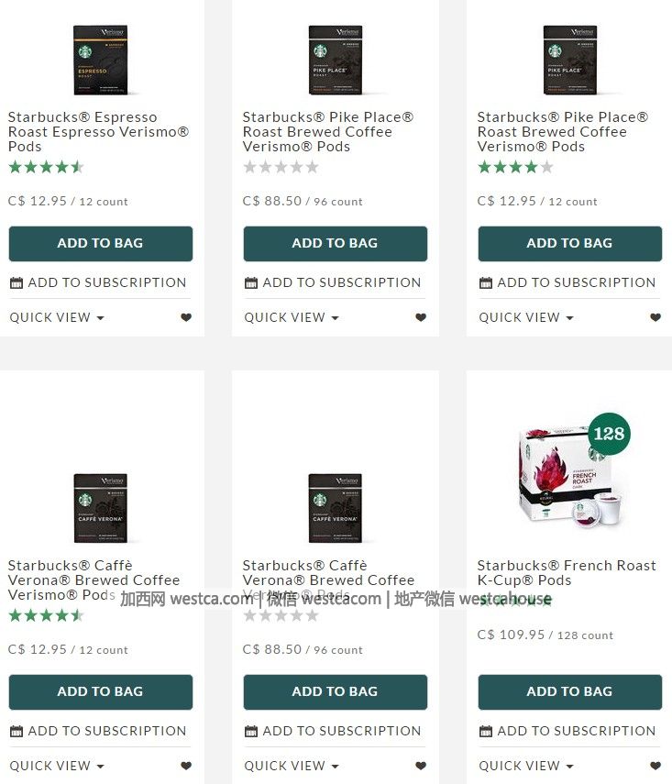Viewport: 672px width, 784px height.
Task: Favorite the Espresso Roast Verismo Pods with heart icon
Action: pyautogui.click(x=186, y=317)
